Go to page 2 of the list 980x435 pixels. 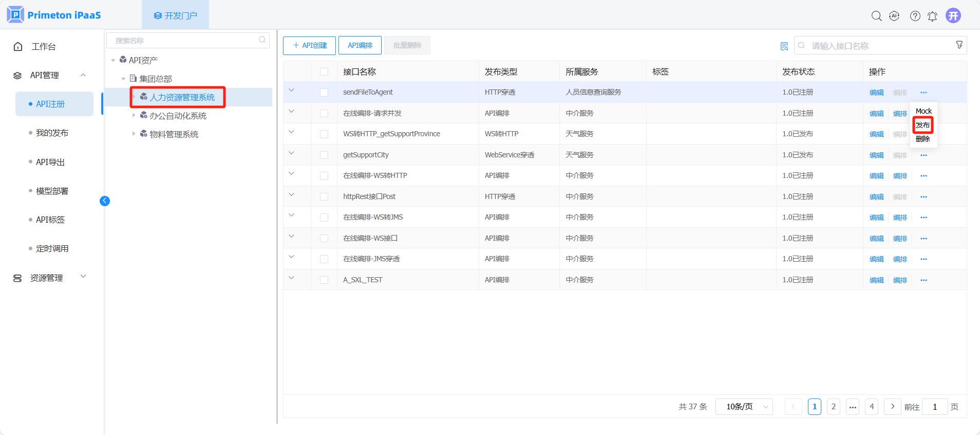point(833,407)
